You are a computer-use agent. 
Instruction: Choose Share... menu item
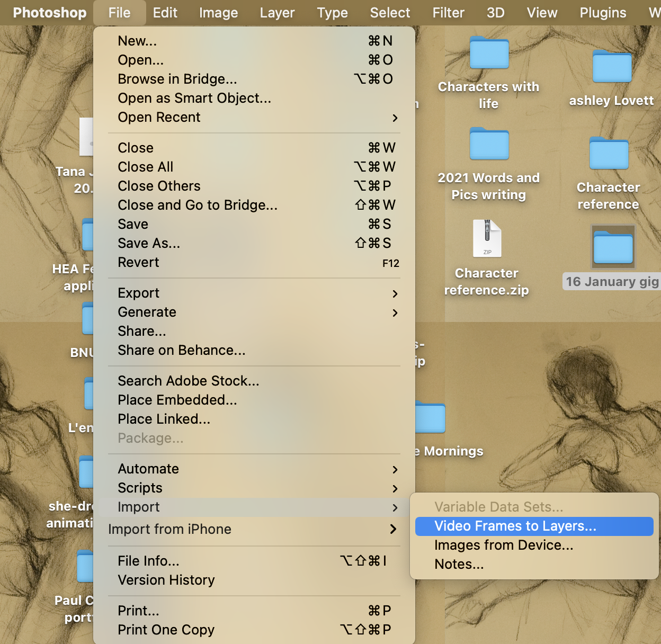(254, 331)
